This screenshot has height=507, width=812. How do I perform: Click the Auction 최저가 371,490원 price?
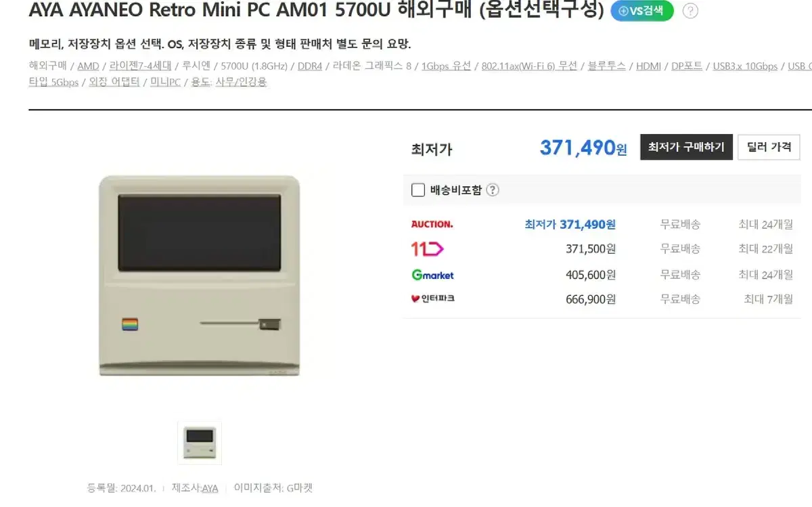(570, 224)
